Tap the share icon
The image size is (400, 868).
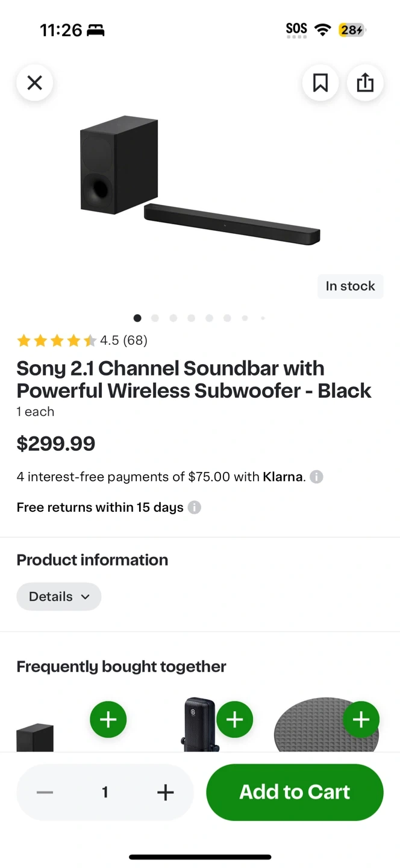point(365,83)
